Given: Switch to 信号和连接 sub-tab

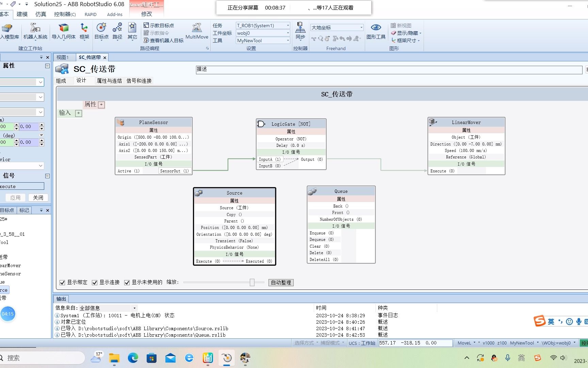Looking at the screenshot, I should pos(139,81).
